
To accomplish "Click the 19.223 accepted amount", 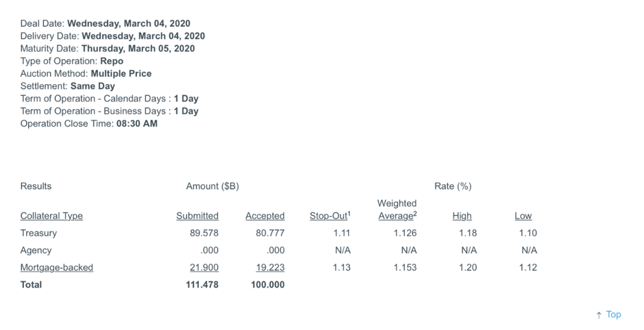I will tap(270, 268).
